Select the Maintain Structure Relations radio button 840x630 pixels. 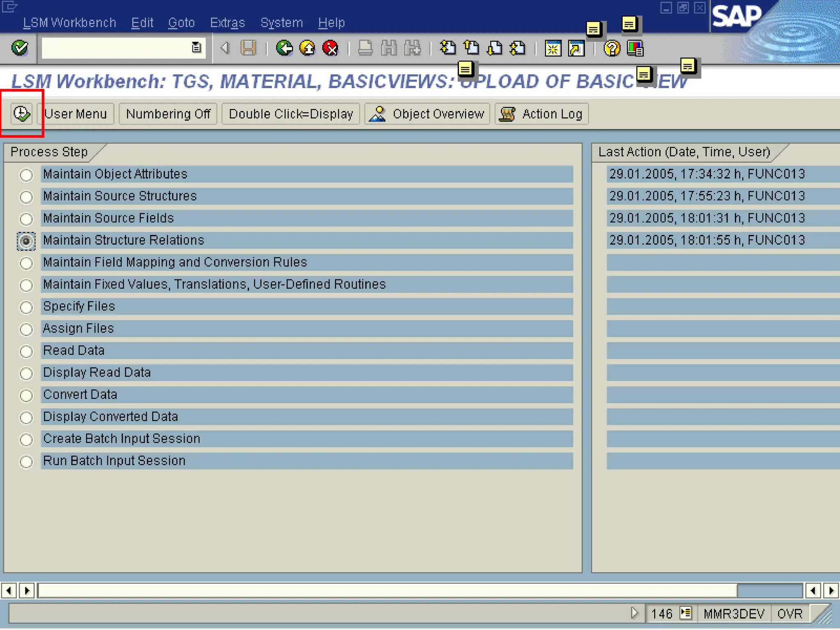point(26,241)
